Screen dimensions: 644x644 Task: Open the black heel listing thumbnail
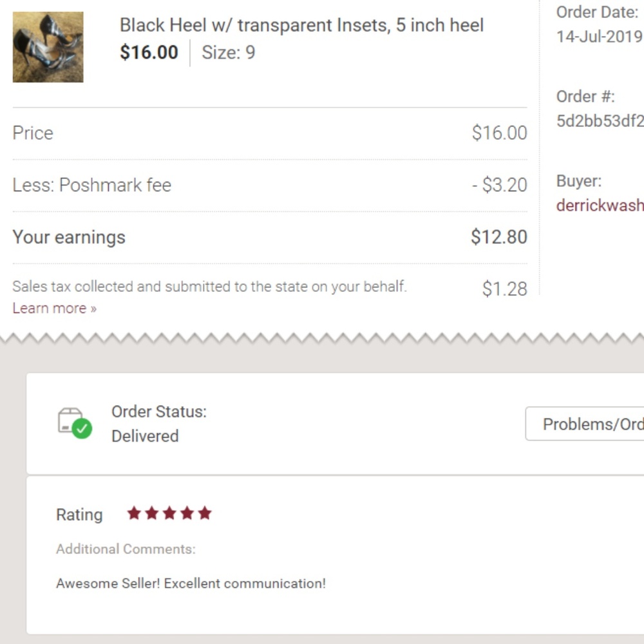[48, 46]
